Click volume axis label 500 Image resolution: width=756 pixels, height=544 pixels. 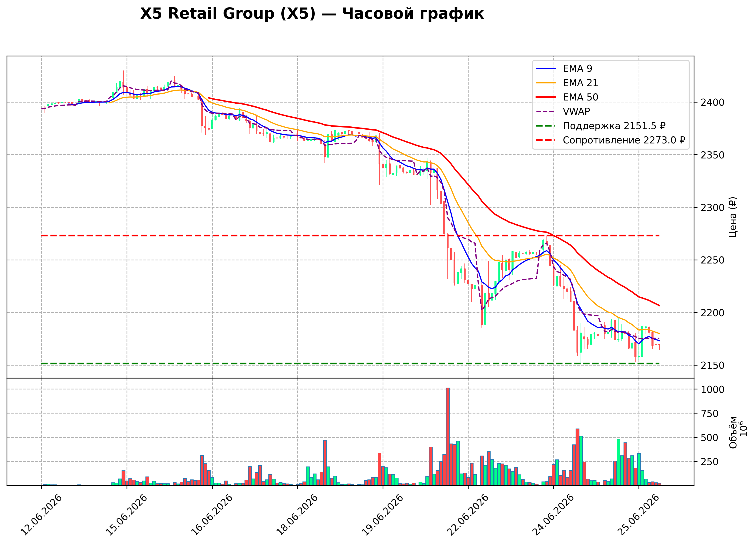coord(710,438)
